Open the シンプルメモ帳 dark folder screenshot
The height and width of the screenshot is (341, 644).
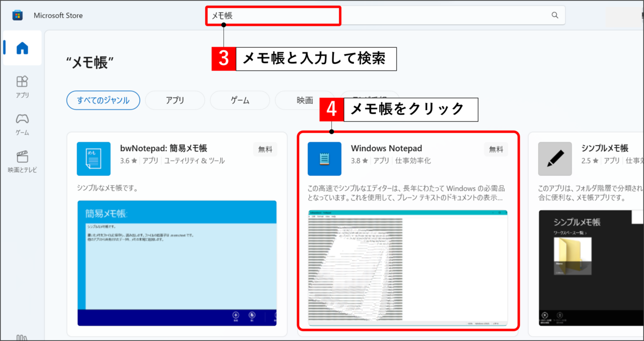592,268
